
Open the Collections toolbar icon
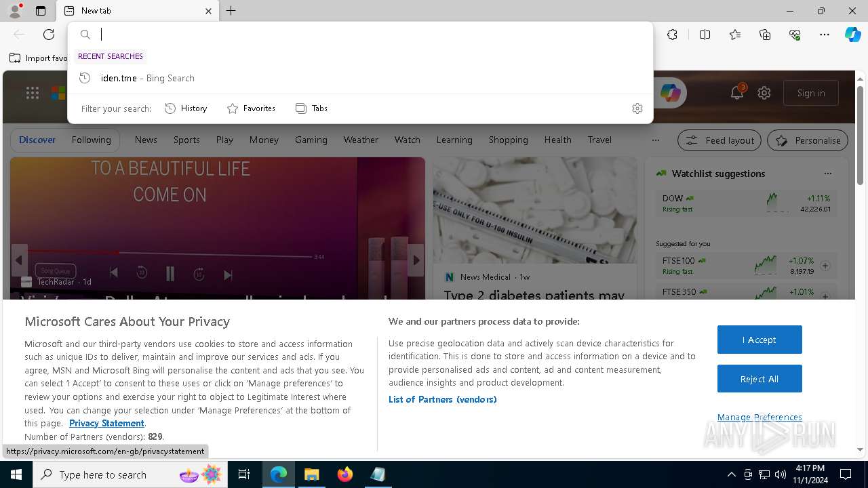coord(765,35)
